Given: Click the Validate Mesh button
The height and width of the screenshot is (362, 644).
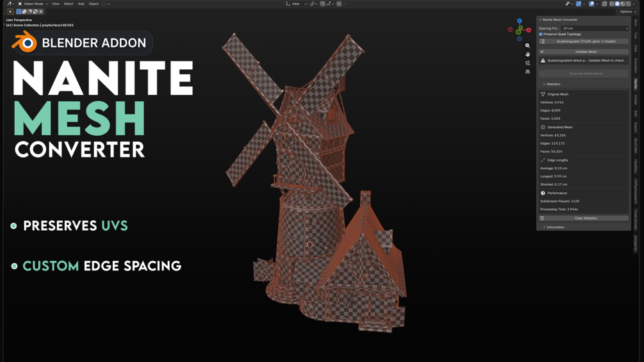Looking at the screenshot, I should pos(584,52).
